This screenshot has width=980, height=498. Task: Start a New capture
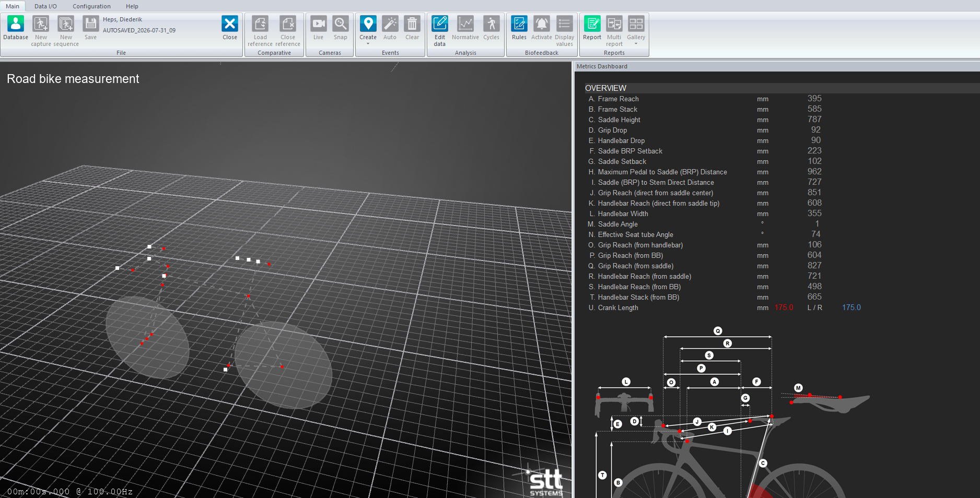[41, 31]
